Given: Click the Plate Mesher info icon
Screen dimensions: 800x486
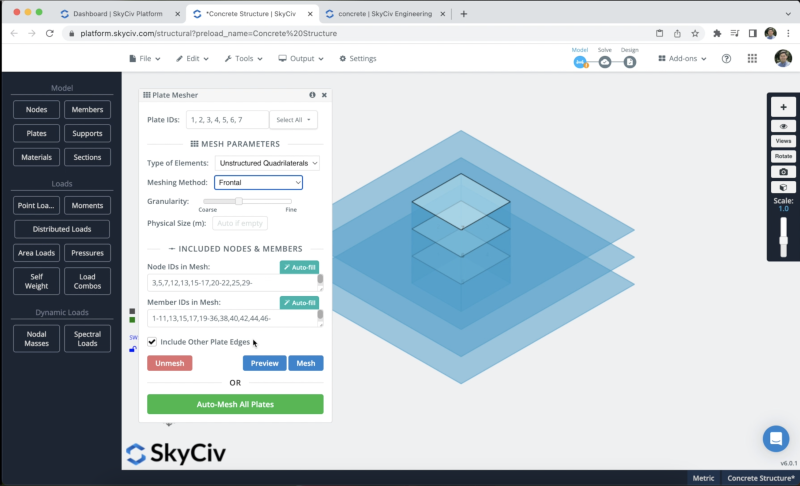Looking at the screenshot, I should coord(312,95).
